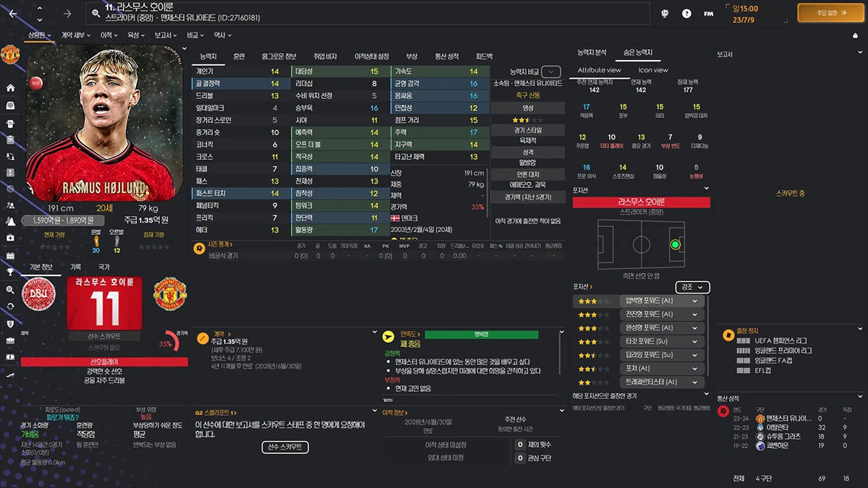
Task: Click the Denmark national team badge
Action: click(39, 296)
